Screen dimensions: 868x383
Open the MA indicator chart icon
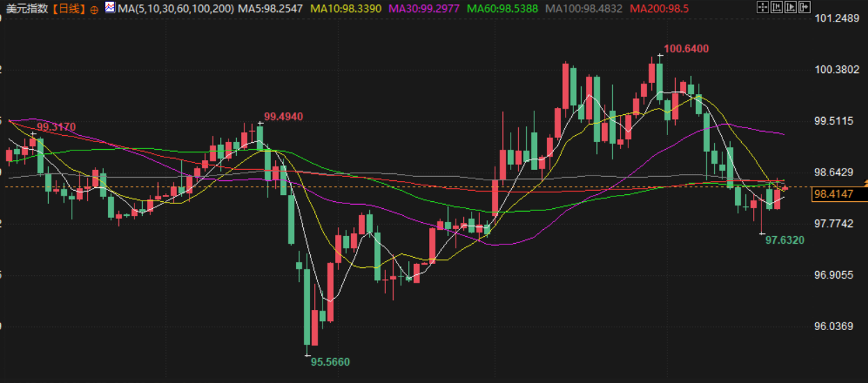[110, 8]
